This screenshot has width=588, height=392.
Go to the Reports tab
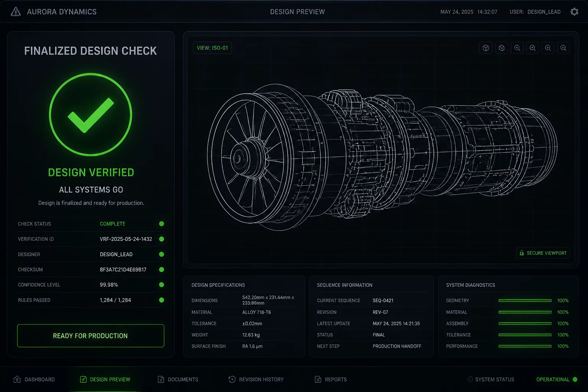331,379
